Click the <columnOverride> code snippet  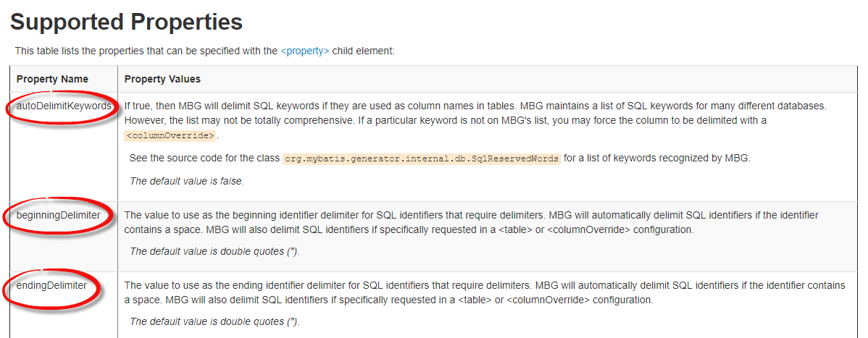coord(170,135)
